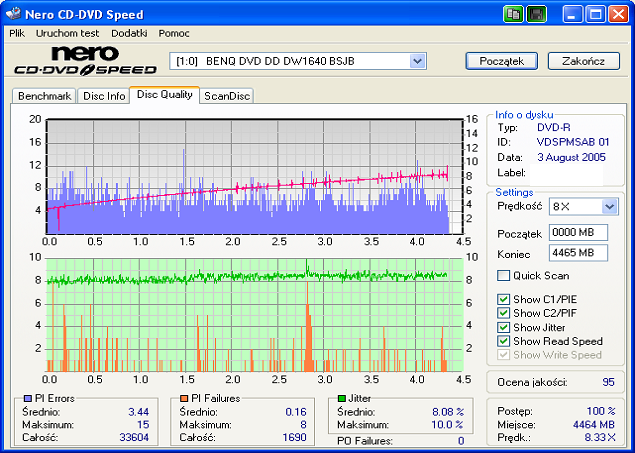Image resolution: width=635 pixels, height=453 pixels.
Task: Click the PI Failures orange legend swatch
Action: (184, 399)
